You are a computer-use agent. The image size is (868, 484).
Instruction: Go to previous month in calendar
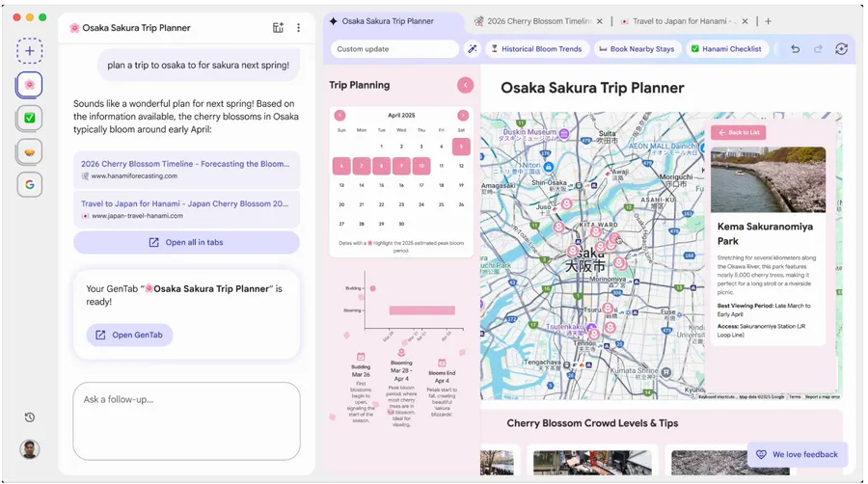coord(339,115)
